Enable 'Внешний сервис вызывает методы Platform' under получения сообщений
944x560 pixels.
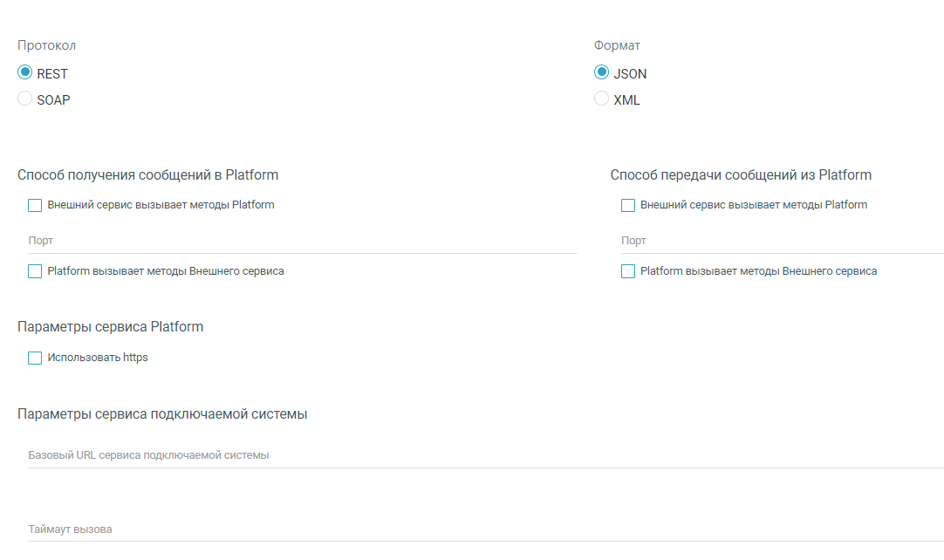click(x=35, y=206)
